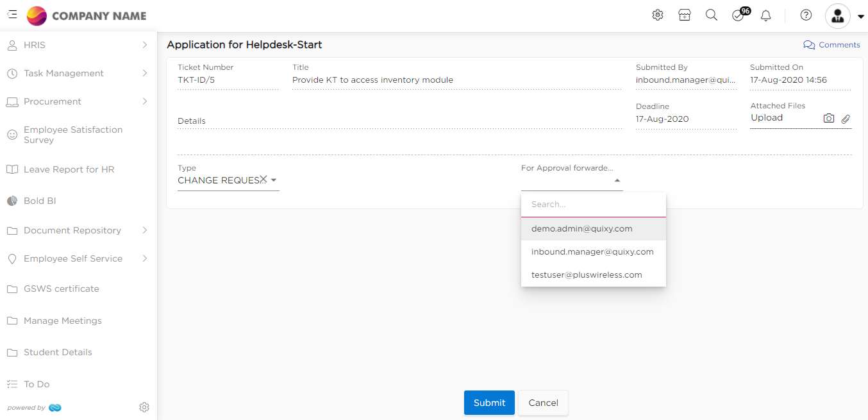
Task: Click the To Do checklist icon
Action: click(12, 384)
